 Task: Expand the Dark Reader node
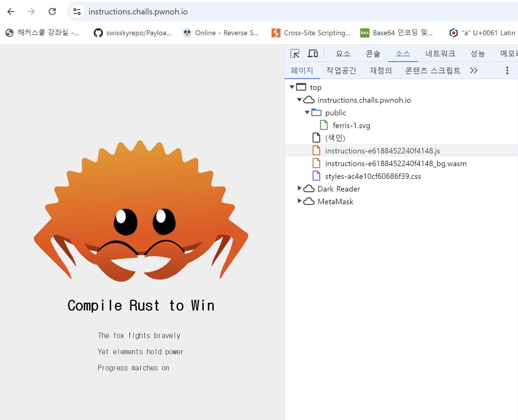[x=299, y=188]
